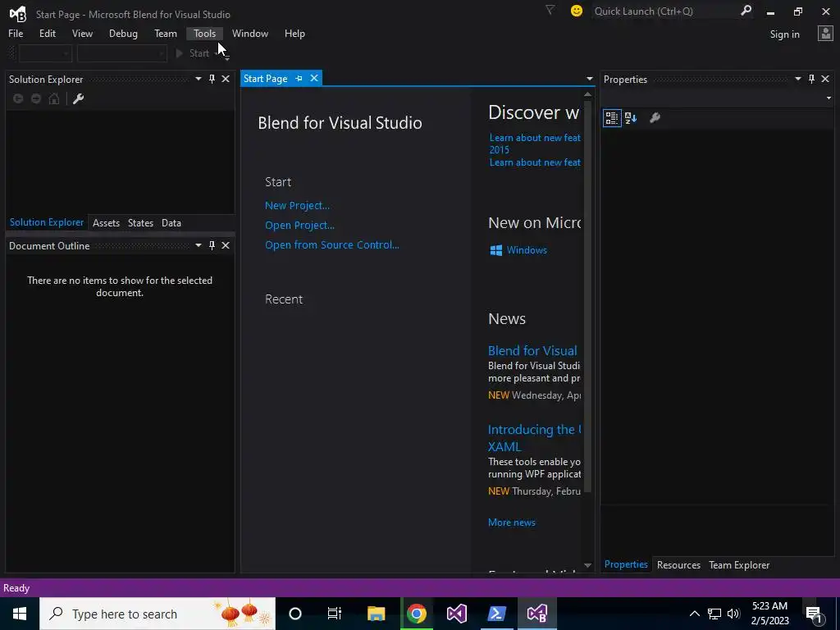Select Alphabetical sort icon in Properties panel
Image resolution: width=840 pixels, height=630 pixels.
(x=631, y=118)
